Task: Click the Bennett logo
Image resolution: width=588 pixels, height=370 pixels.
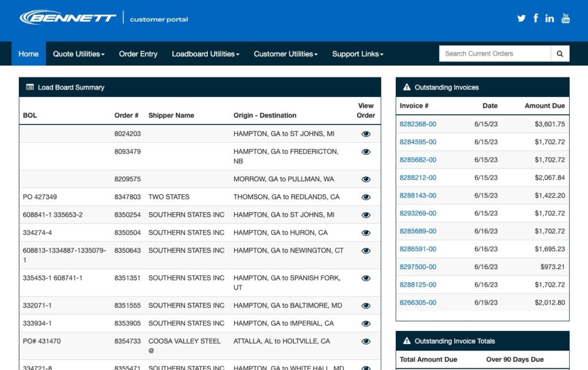Action: (68, 18)
